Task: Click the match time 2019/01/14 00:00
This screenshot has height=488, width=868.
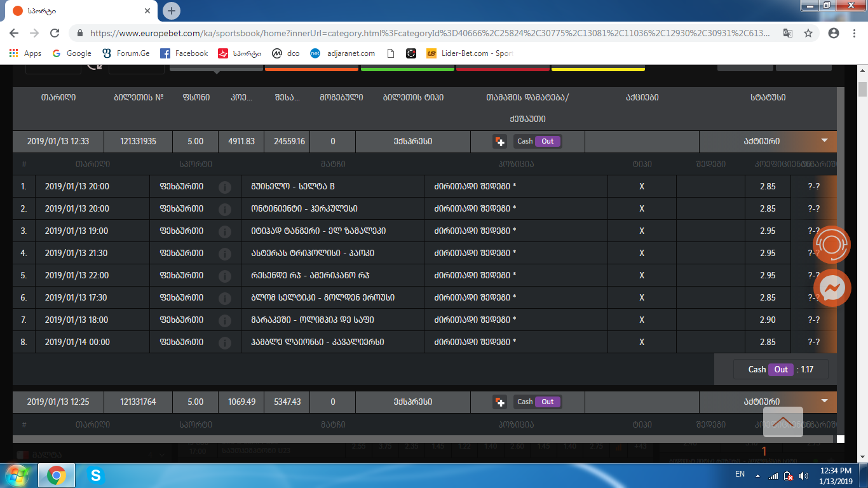Action: click(x=78, y=342)
